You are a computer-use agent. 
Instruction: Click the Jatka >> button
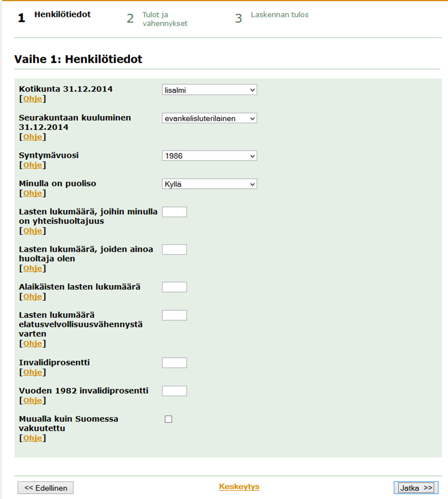pyautogui.click(x=416, y=488)
